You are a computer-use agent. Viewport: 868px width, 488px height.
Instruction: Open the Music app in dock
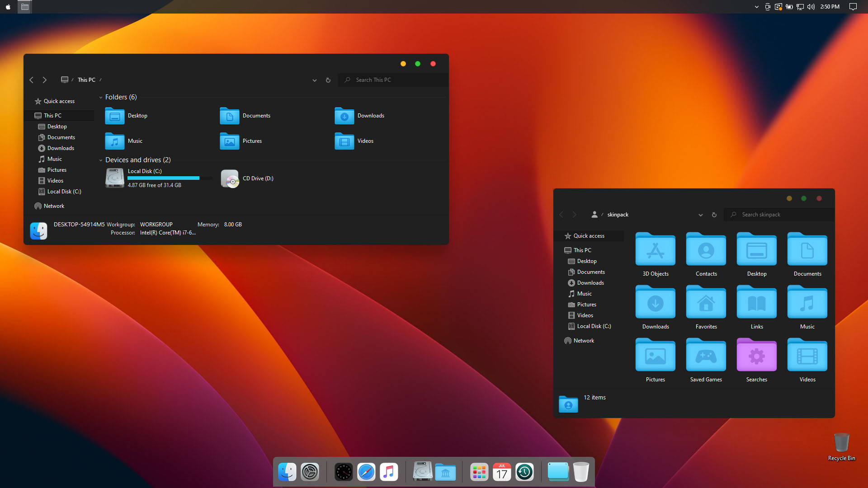click(389, 472)
